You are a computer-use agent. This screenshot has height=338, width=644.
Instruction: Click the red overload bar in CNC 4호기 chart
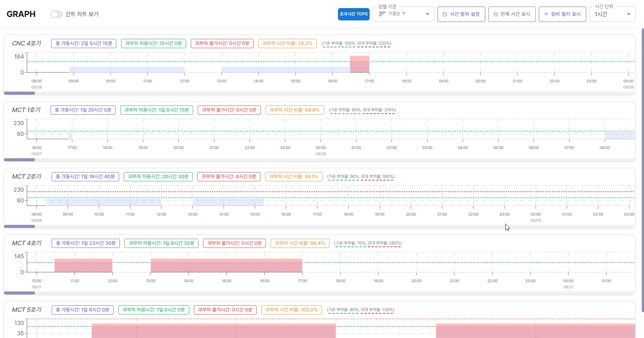tap(359, 64)
